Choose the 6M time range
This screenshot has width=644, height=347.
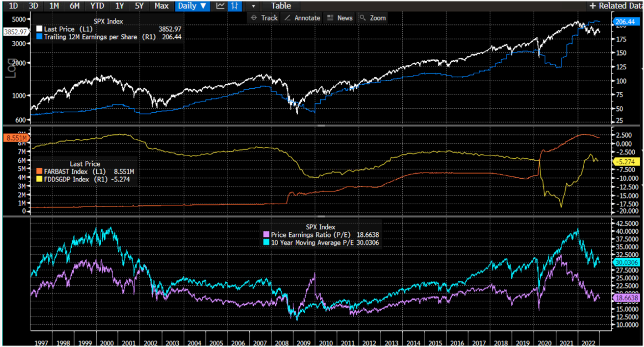tap(75, 6)
